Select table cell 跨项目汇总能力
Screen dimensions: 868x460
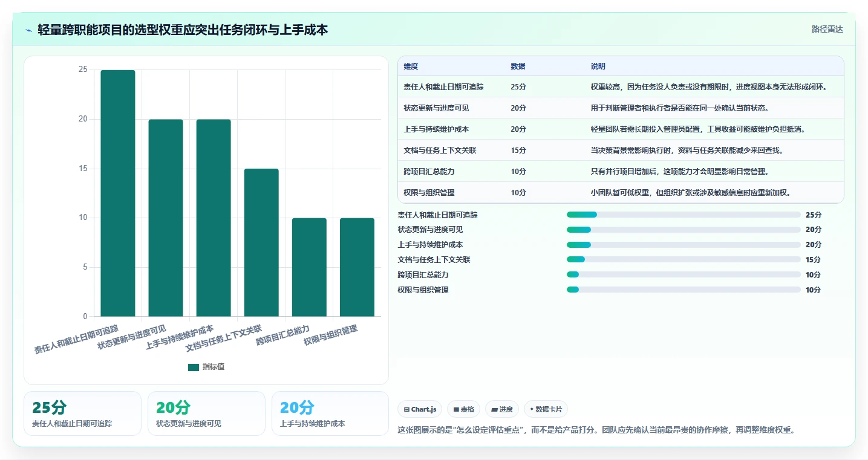point(429,172)
